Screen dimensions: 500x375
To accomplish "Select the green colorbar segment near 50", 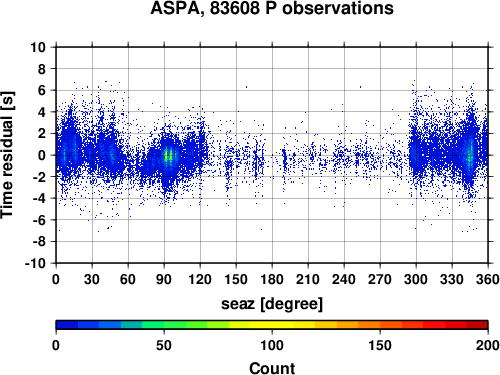I will coord(164,325).
